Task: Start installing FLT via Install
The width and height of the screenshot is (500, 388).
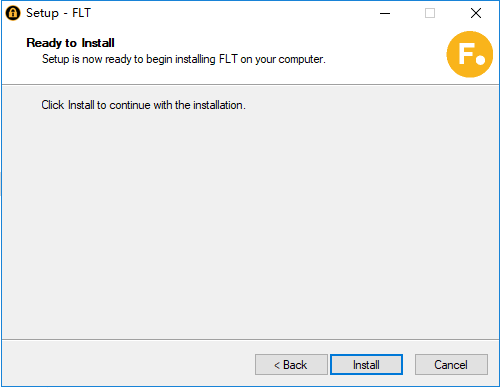Action: pyautogui.click(x=366, y=365)
